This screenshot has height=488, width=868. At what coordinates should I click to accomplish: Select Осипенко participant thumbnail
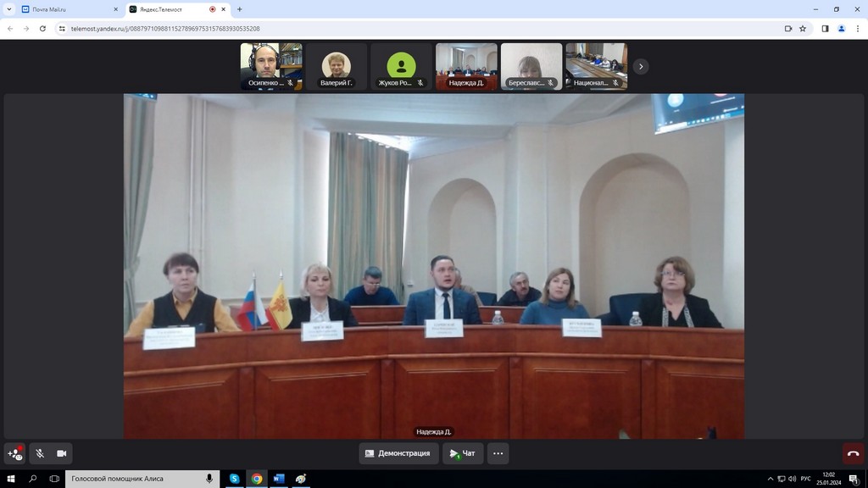point(271,66)
